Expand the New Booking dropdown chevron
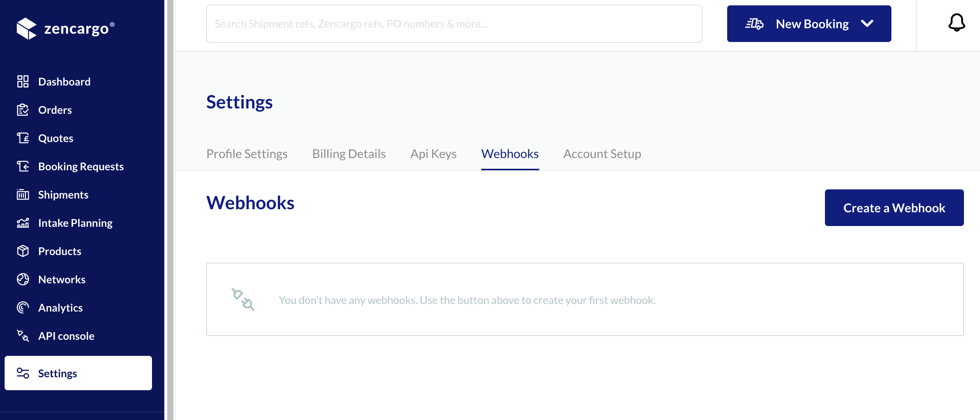 (x=867, y=23)
